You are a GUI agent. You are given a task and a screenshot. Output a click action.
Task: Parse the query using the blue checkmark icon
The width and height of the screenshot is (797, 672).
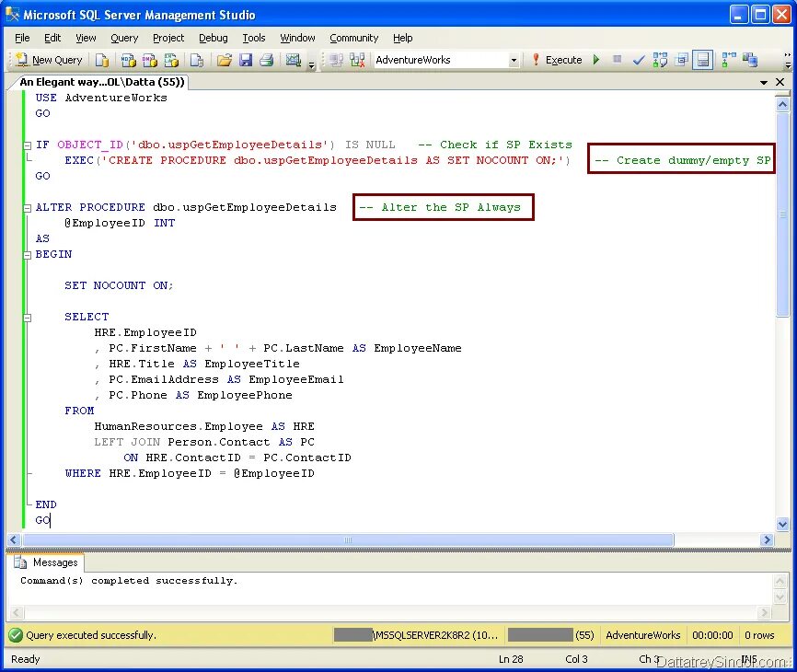638,60
